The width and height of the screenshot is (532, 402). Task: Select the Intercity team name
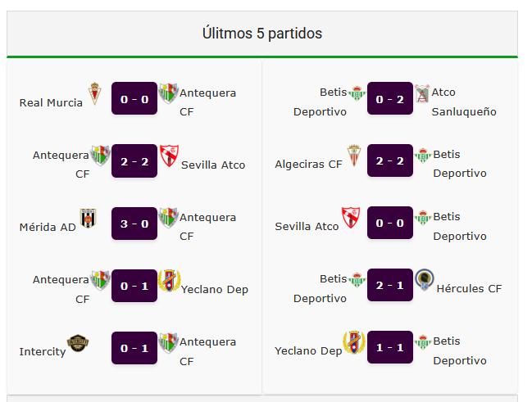point(43,351)
